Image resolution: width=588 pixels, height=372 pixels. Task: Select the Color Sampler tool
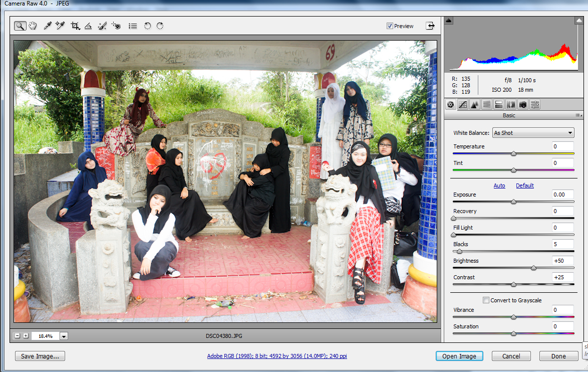[61, 26]
